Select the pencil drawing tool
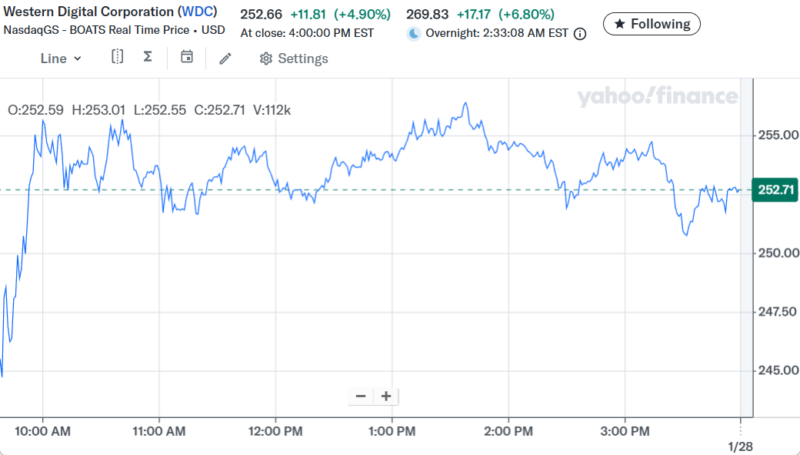 225,58
